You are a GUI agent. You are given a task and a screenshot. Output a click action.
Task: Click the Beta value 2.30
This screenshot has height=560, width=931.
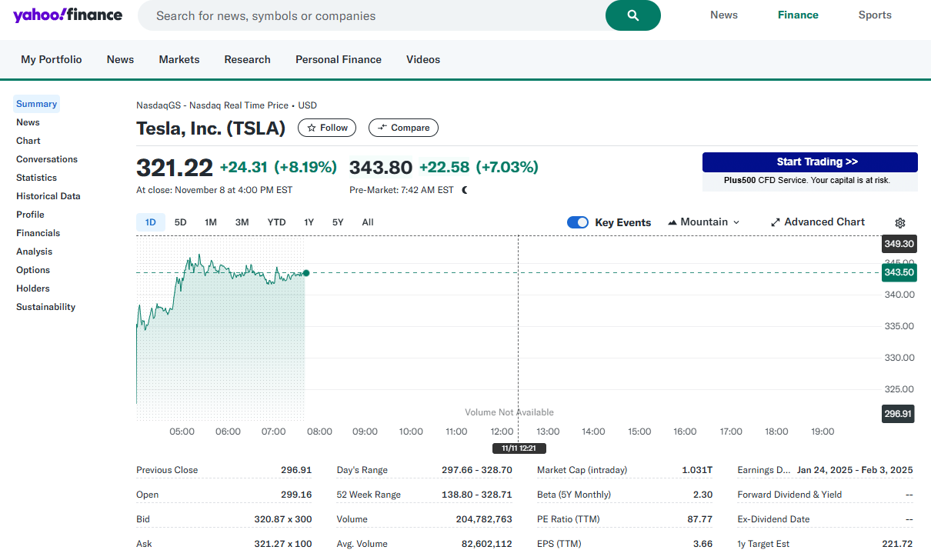pyautogui.click(x=703, y=495)
